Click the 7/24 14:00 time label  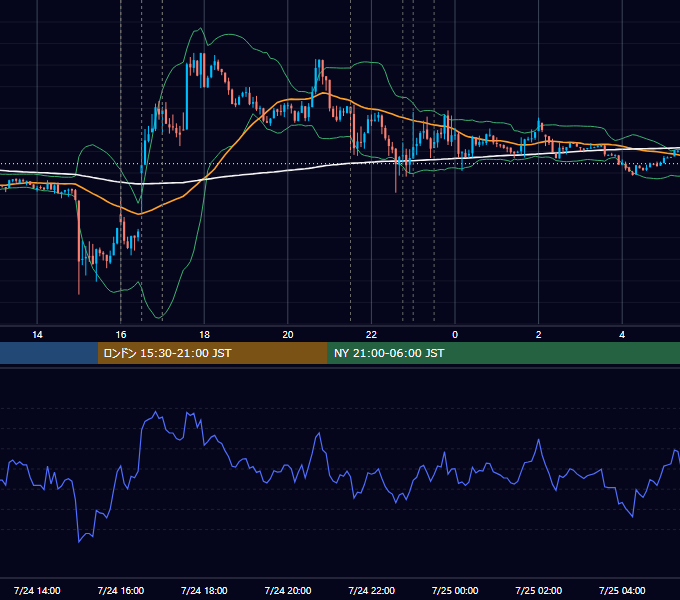pyautogui.click(x=37, y=590)
